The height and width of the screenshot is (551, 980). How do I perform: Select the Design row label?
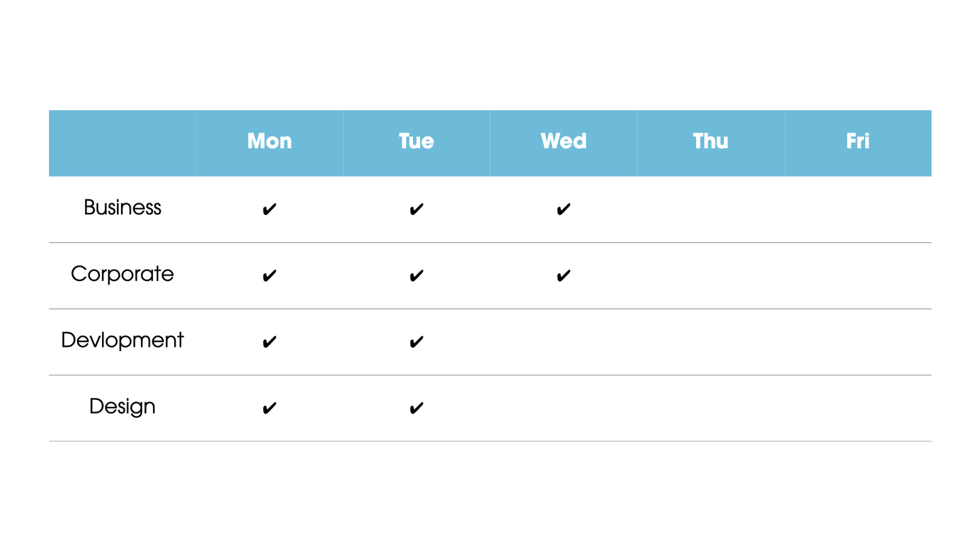122,407
